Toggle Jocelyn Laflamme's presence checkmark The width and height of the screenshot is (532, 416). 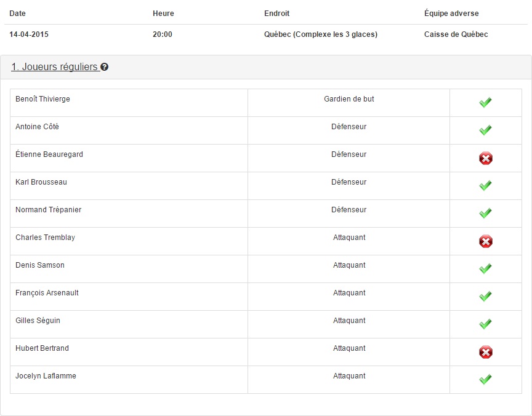click(x=486, y=379)
